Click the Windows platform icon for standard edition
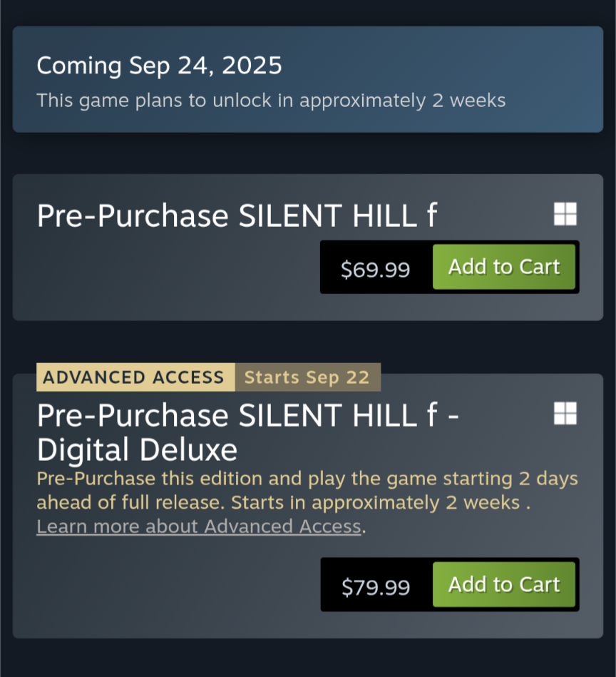The image size is (616, 677). point(565,214)
